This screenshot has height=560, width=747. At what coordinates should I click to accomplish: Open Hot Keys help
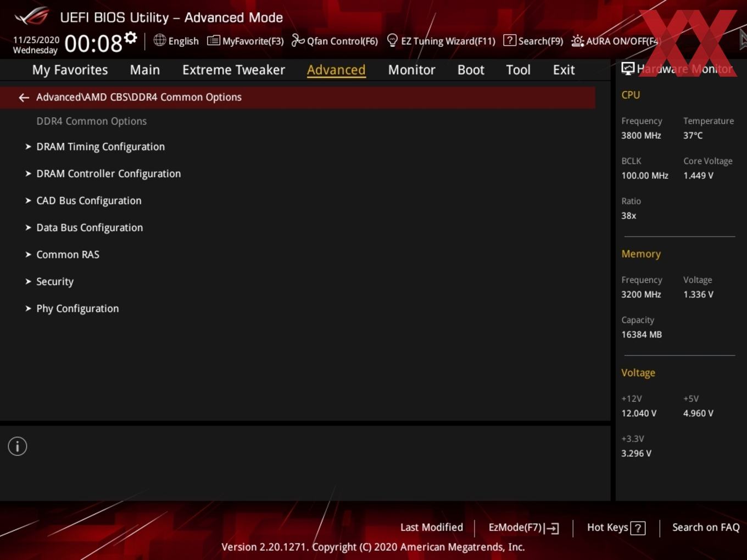pos(607,528)
